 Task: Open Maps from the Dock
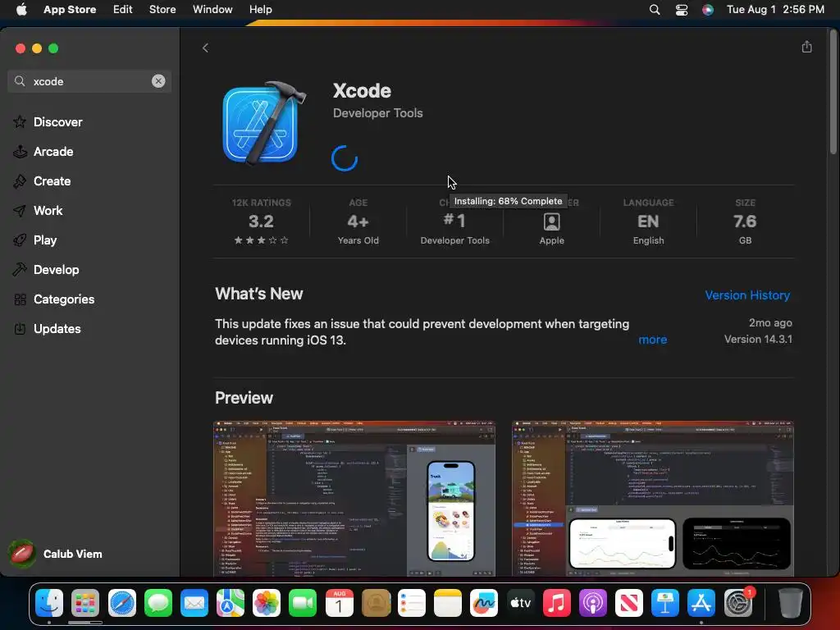231,603
